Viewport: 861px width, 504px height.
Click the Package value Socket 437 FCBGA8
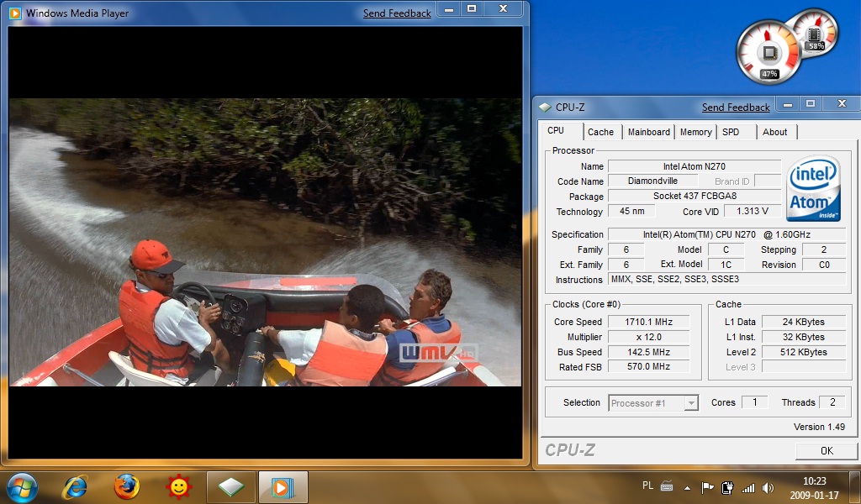[694, 196]
